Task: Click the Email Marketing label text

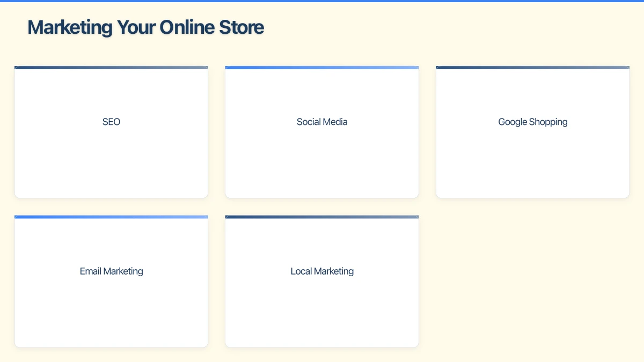Action: (111, 271)
